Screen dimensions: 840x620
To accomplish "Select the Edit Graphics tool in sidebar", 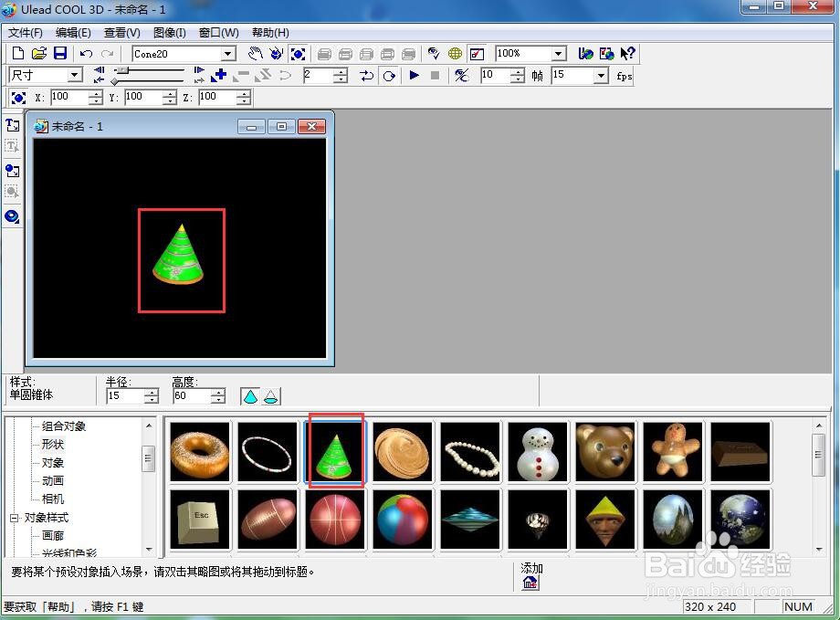I will [x=12, y=192].
